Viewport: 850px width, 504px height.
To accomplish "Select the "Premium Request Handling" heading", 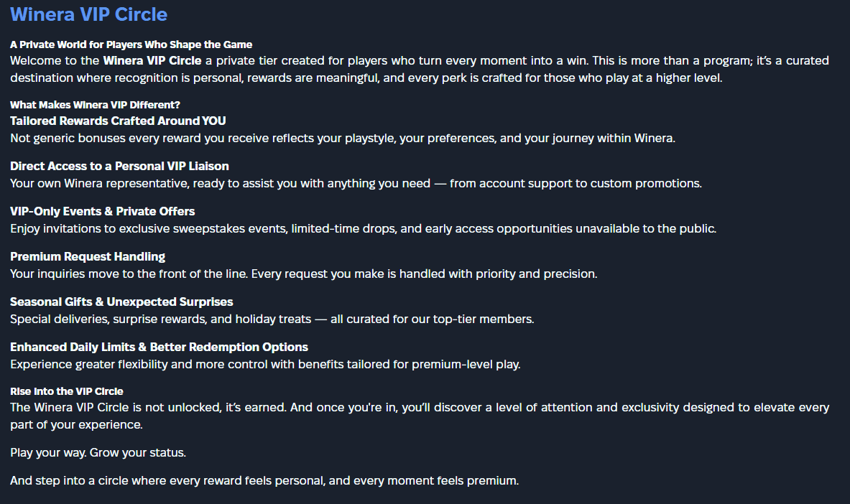I will pos(88,256).
